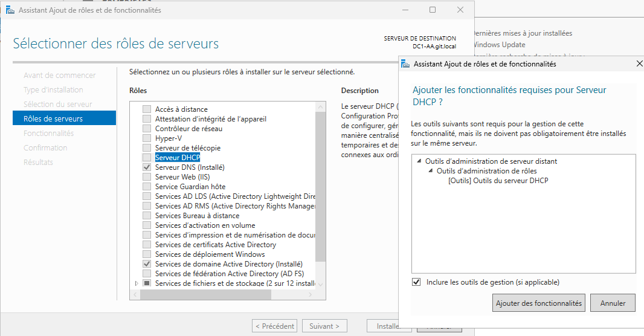Image resolution: width=644 pixels, height=336 pixels.
Task: Click the Précédent button
Action: pos(275,326)
